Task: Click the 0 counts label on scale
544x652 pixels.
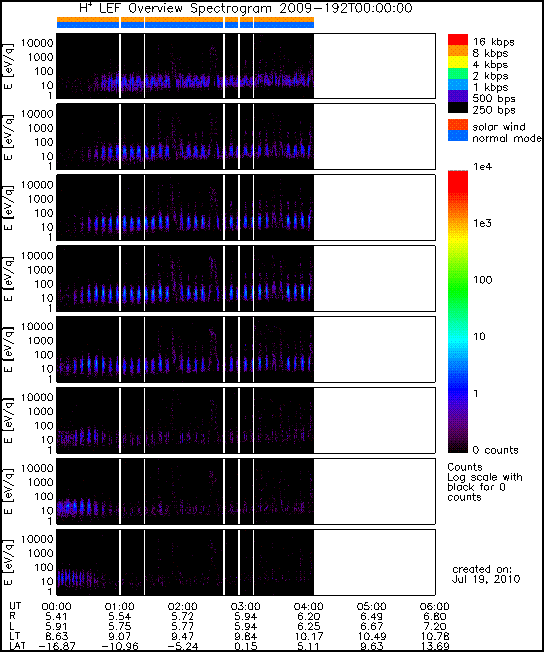Action: tap(495, 450)
